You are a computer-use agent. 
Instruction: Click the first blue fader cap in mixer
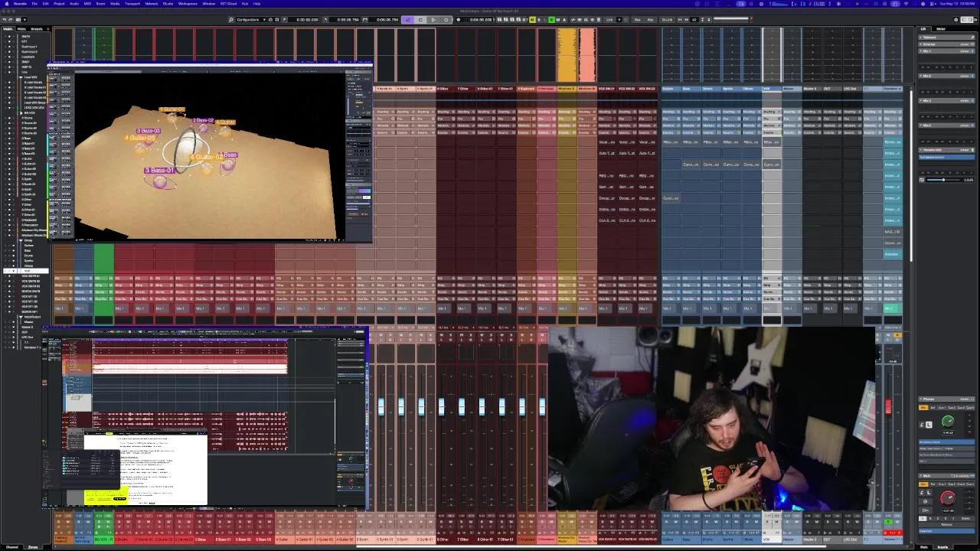[x=381, y=406]
